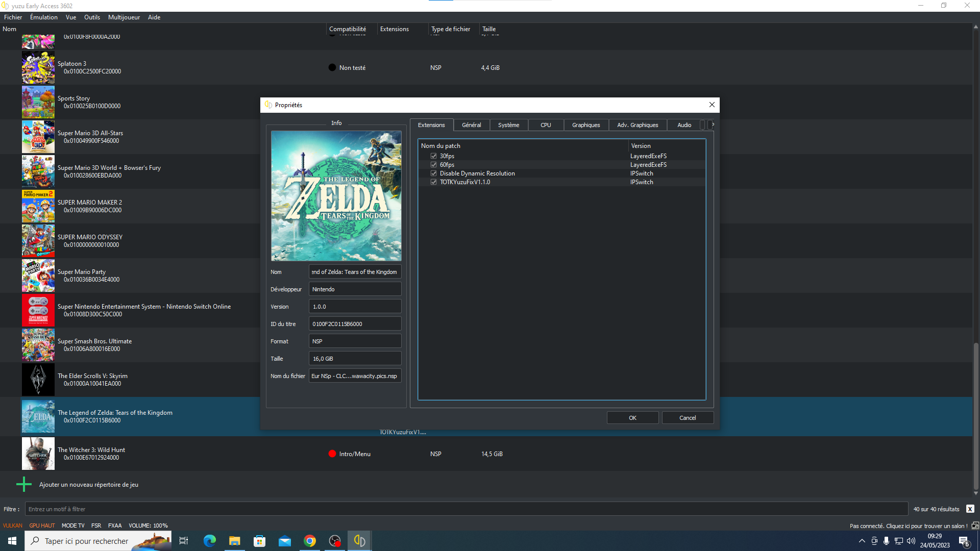Click the yuzu taskbar icon
The height and width of the screenshot is (551, 980).
click(x=359, y=541)
